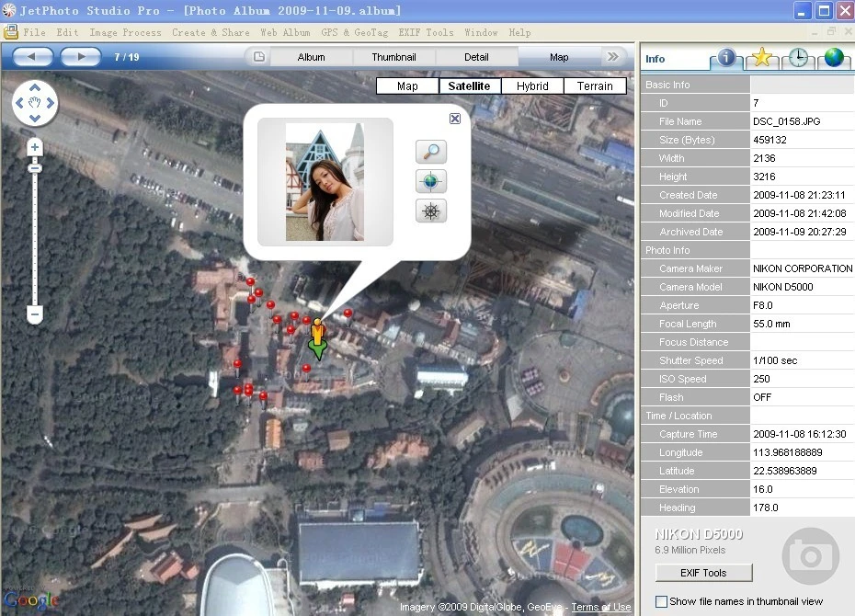Open the star favorites tab icon
The height and width of the screenshot is (616, 855).
click(762, 58)
